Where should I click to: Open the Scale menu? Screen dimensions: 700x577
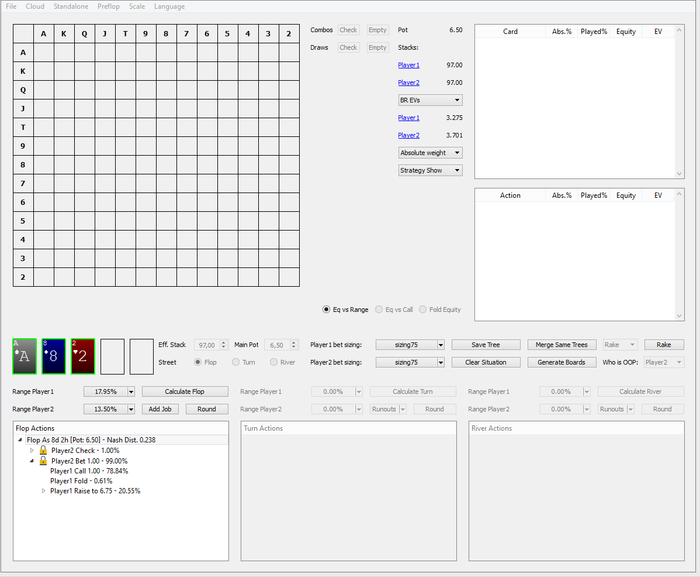click(x=137, y=6)
